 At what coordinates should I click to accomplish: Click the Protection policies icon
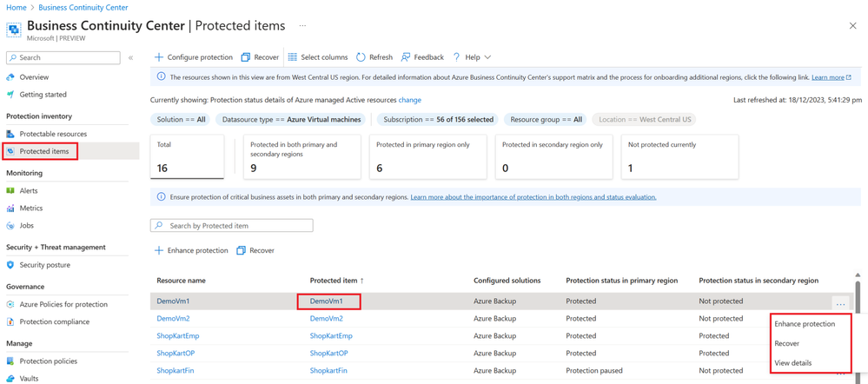pos(10,361)
